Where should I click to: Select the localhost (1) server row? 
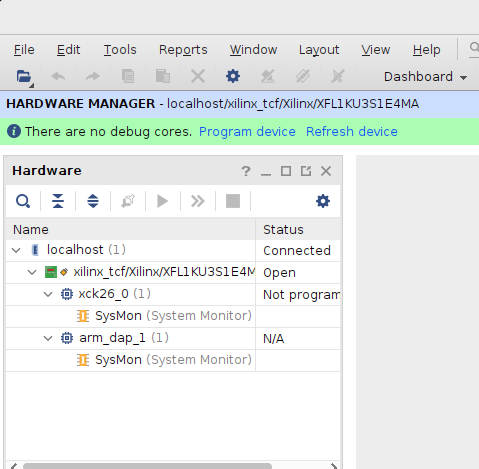[173, 250]
